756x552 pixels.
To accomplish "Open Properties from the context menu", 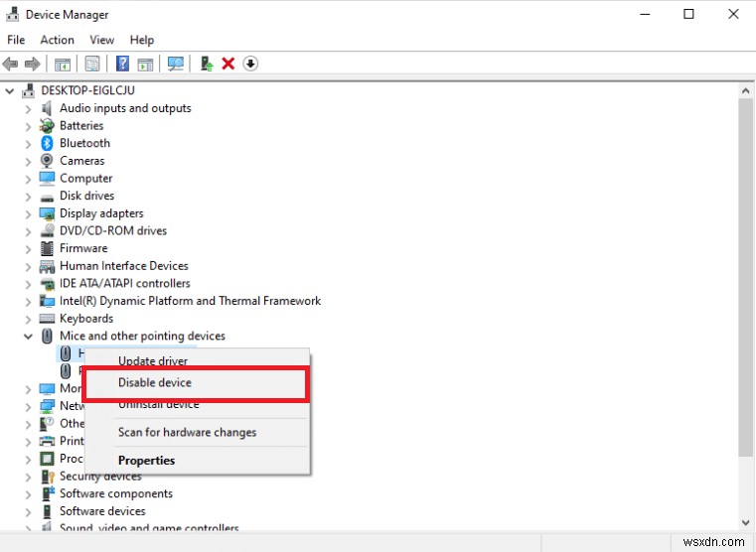I will point(198,461).
